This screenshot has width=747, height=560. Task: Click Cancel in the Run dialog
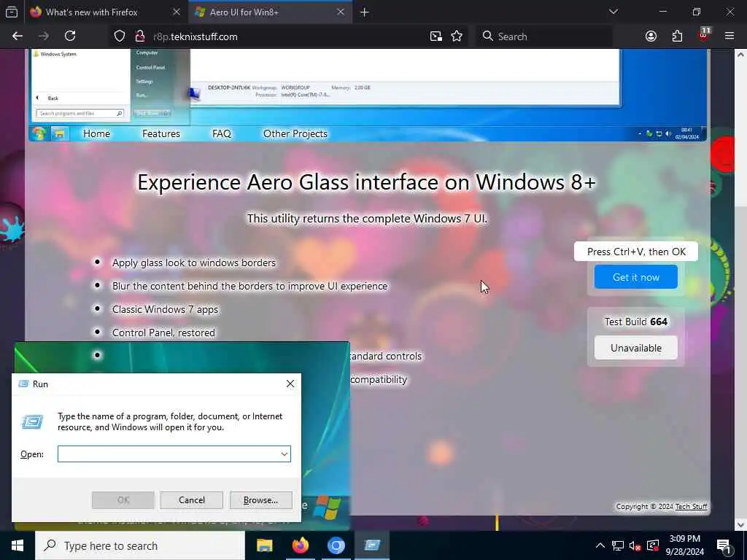pyautogui.click(x=192, y=500)
